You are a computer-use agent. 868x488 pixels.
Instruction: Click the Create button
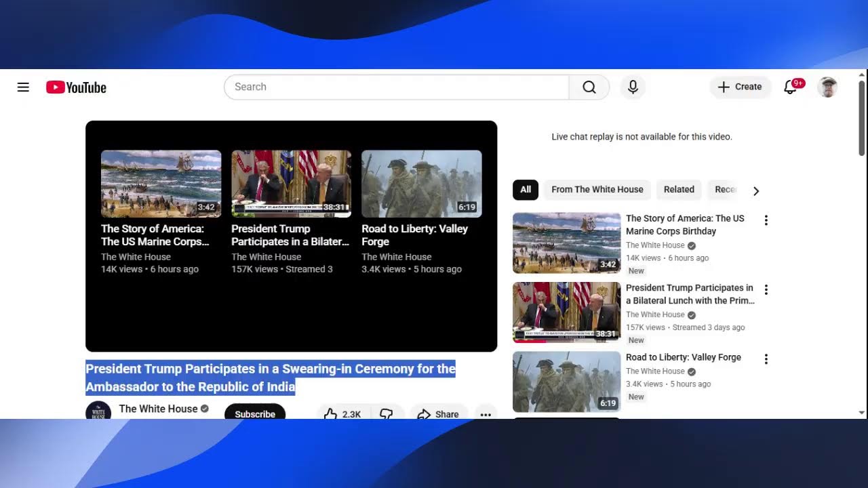(x=740, y=87)
